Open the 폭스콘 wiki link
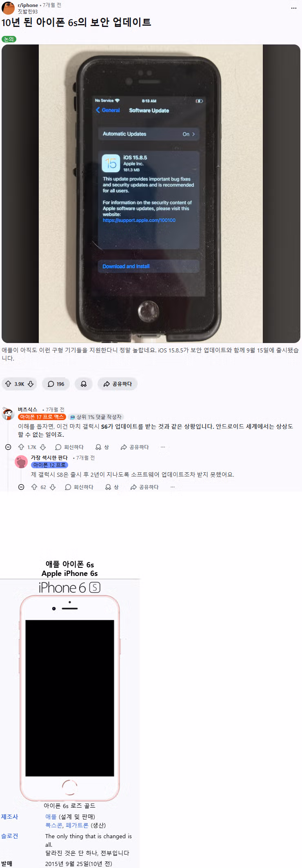The height and width of the screenshot is (868, 302). (54, 825)
